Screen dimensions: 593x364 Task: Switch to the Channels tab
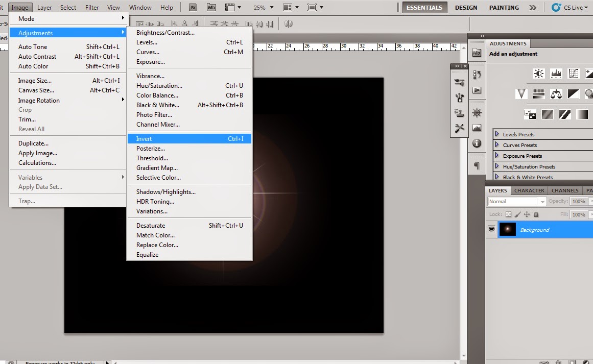pyautogui.click(x=564, y=190)
